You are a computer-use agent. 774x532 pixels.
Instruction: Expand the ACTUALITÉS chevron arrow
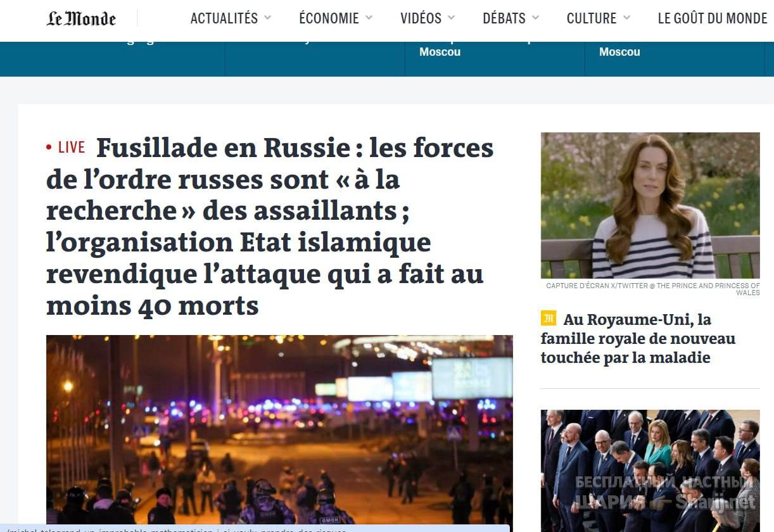[267, 18]
